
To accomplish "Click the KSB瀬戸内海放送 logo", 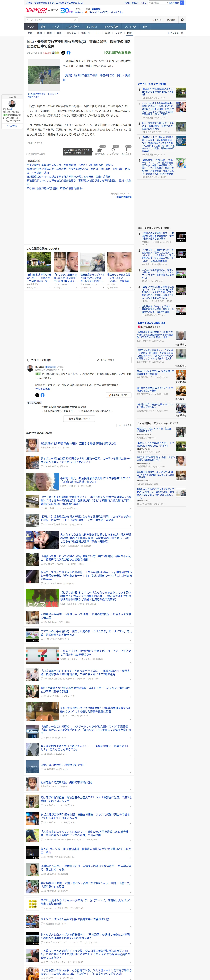I will point(117,53).
